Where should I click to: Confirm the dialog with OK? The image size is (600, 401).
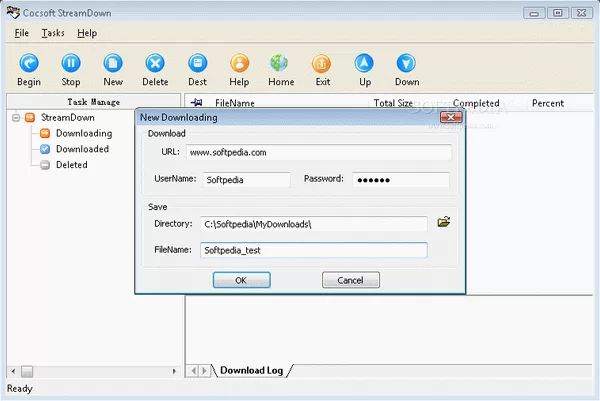coord(241,280)
